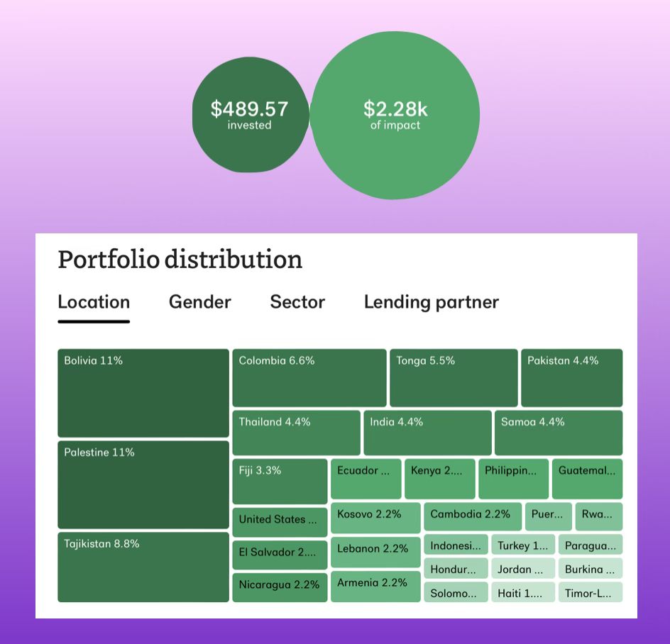Screen dimensions: 670x644
Task: Select the Colombia 6.6% tile
Action: [x=309, y=378]
